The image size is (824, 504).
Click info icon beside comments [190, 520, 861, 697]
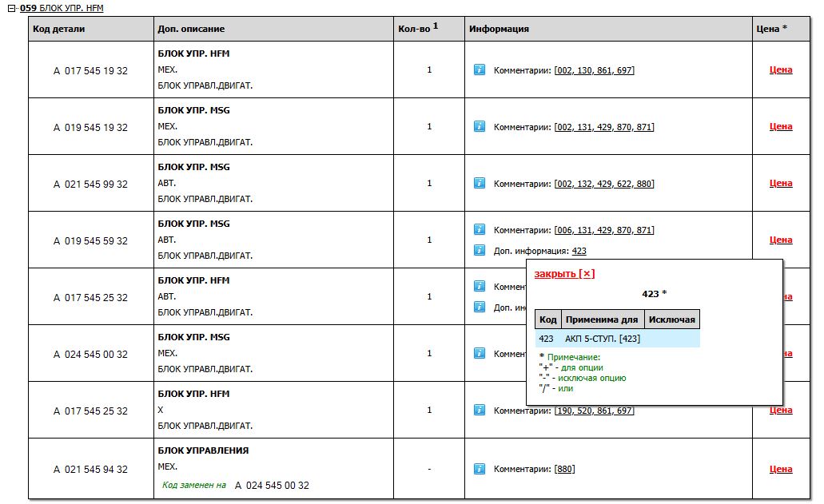(x=480, y=410)
